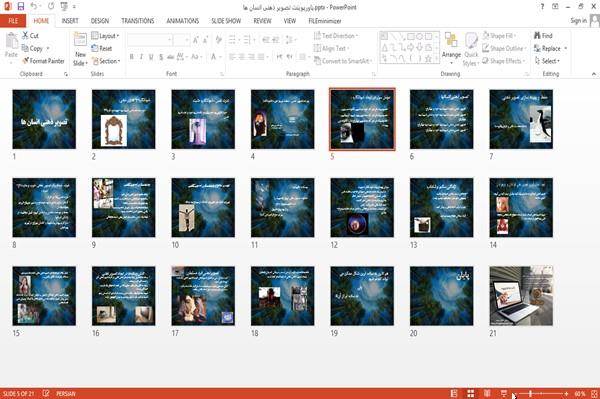Image resolution: width=600 pixels, height=399 pixels.
Task: Click the Redo/Repeat icon
Action: (x=51, y=7)
